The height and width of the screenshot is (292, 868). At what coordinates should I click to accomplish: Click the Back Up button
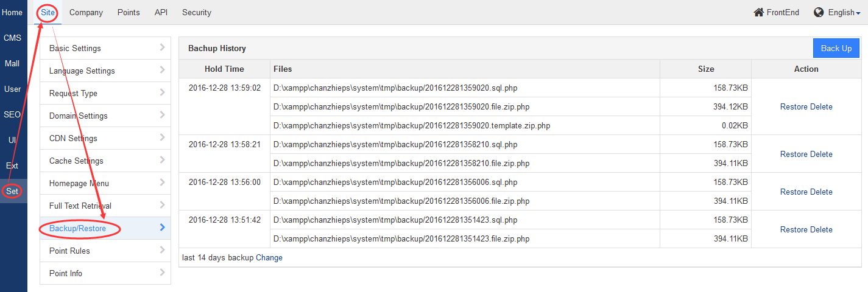[x=836, y=48]
